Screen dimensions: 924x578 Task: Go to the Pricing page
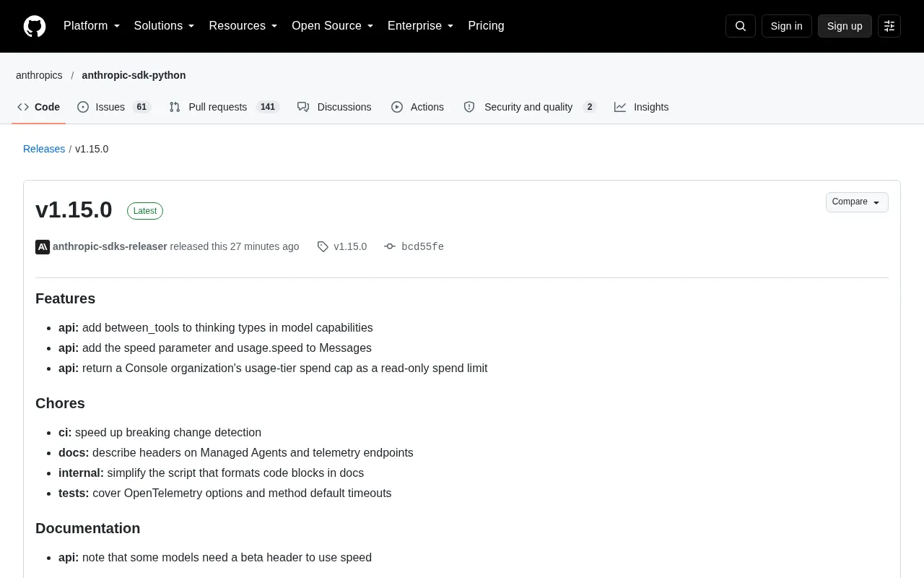486,26
